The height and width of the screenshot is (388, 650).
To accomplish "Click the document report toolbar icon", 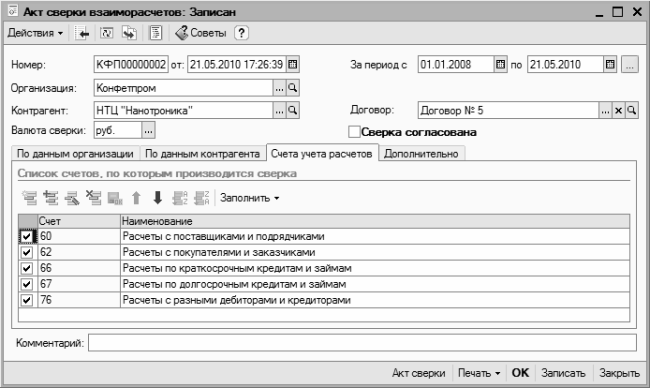I will (x=155, y=33).
